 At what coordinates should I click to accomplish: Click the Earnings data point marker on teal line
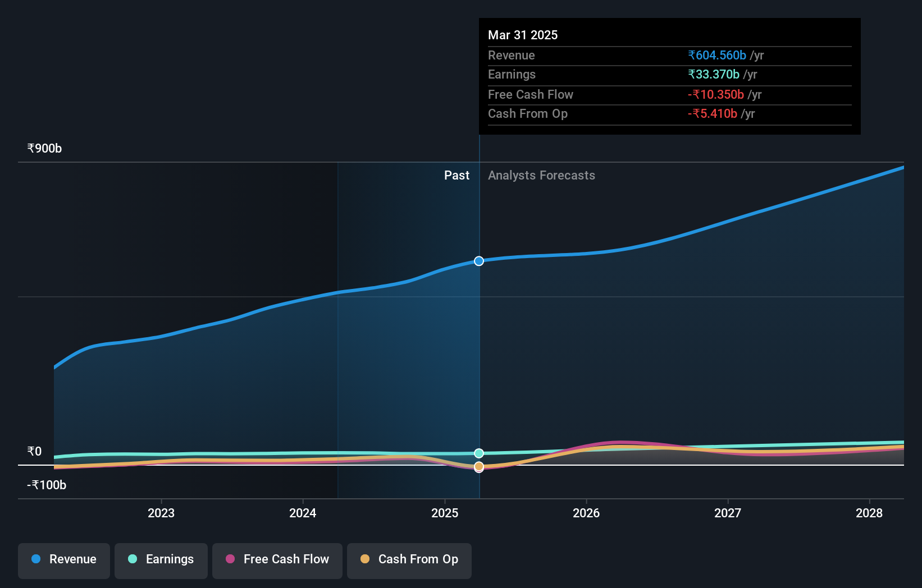click(x=479, y=453)
